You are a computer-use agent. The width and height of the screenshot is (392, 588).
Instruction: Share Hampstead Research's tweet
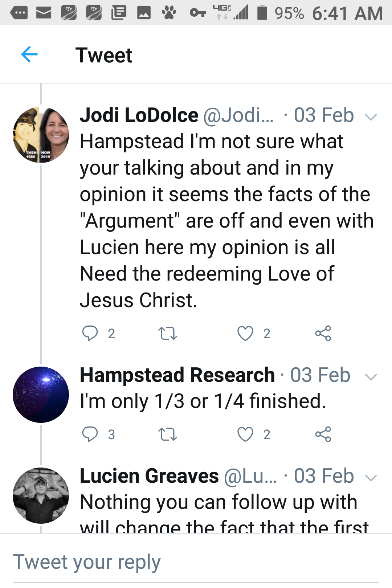pos(323,434)
